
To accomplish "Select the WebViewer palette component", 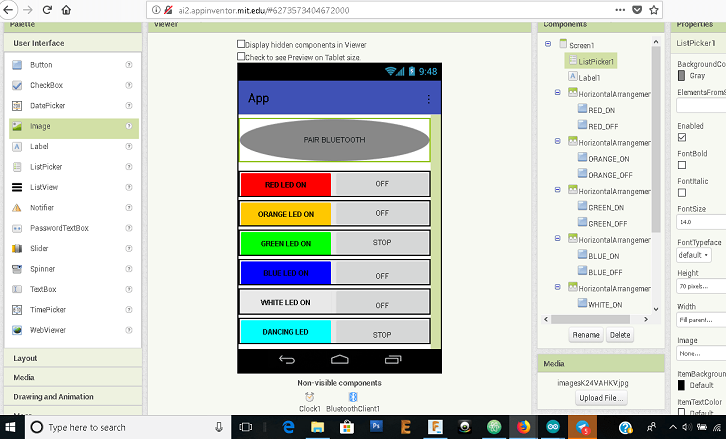I will [48, 330].
